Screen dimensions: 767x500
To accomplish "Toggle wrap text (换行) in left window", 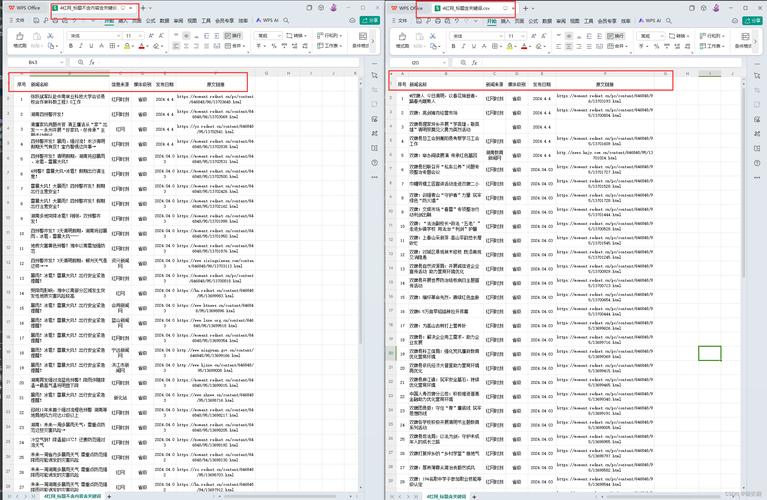I will 233,36.
